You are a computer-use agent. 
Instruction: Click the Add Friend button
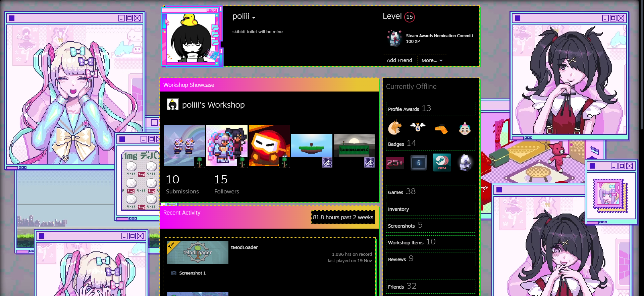click(x=399, y=60)
